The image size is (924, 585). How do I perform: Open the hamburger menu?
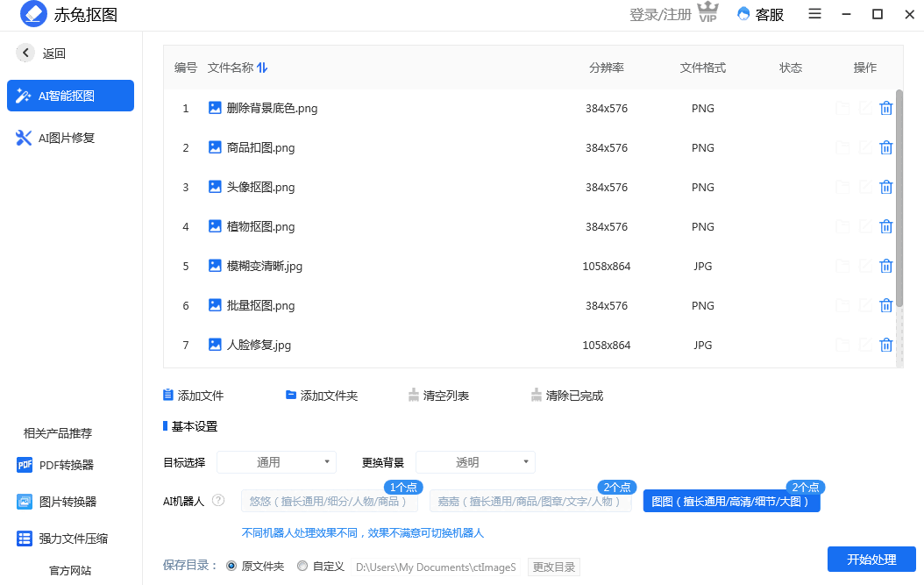[814, 14]
